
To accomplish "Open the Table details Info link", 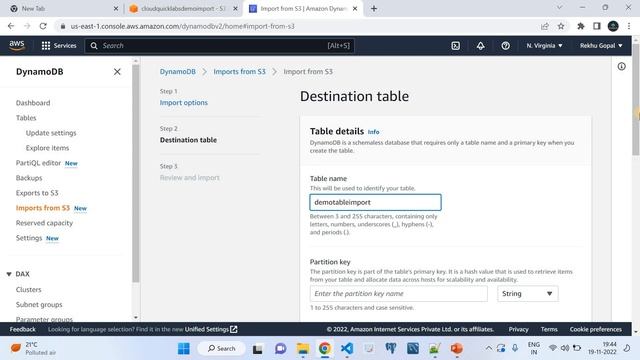I will [373, 132].
